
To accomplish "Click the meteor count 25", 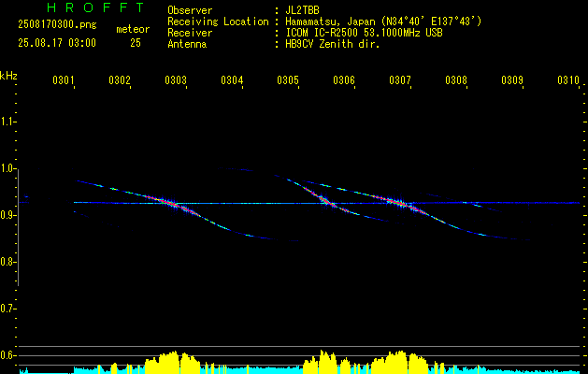I will [136, 43].
